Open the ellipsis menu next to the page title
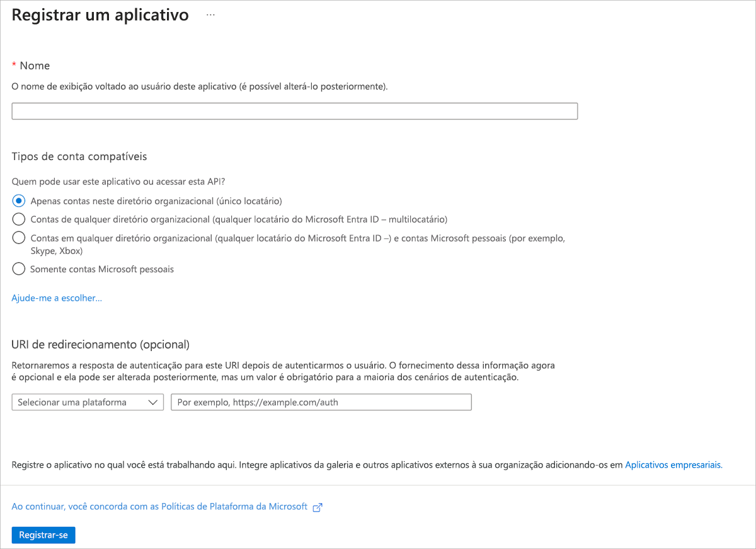The height and width of the screenshot is (549, 756). coord(209,14)
